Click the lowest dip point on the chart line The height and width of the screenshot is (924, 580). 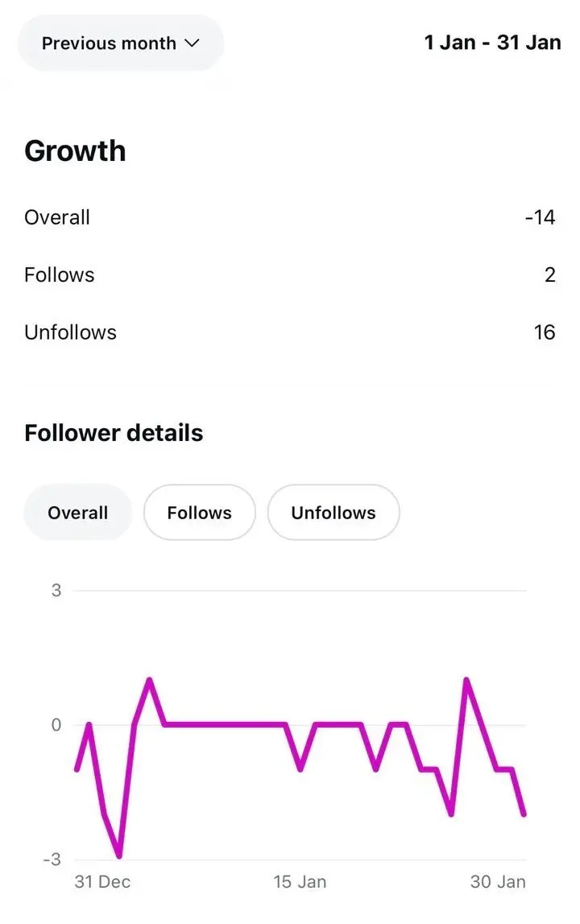119,856
